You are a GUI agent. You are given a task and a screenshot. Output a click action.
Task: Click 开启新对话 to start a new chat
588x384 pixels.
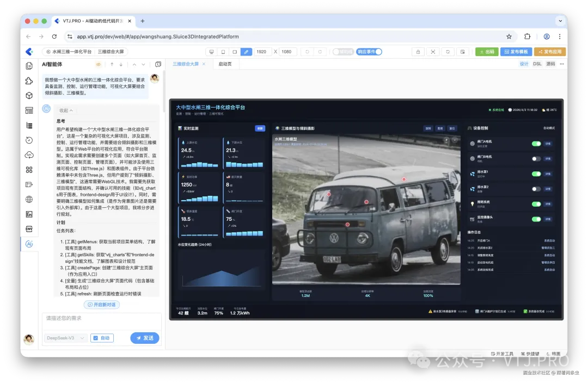102,305
